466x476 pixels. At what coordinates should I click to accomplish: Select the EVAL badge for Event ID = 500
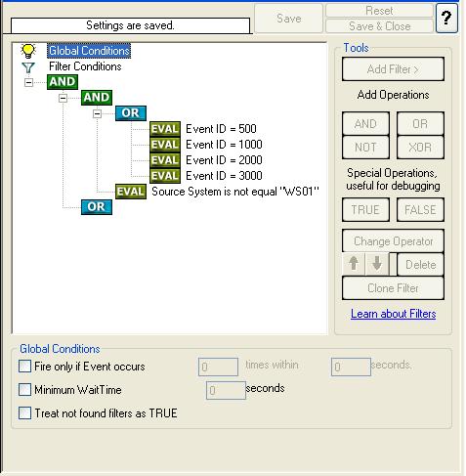click(x=165, y=129)
